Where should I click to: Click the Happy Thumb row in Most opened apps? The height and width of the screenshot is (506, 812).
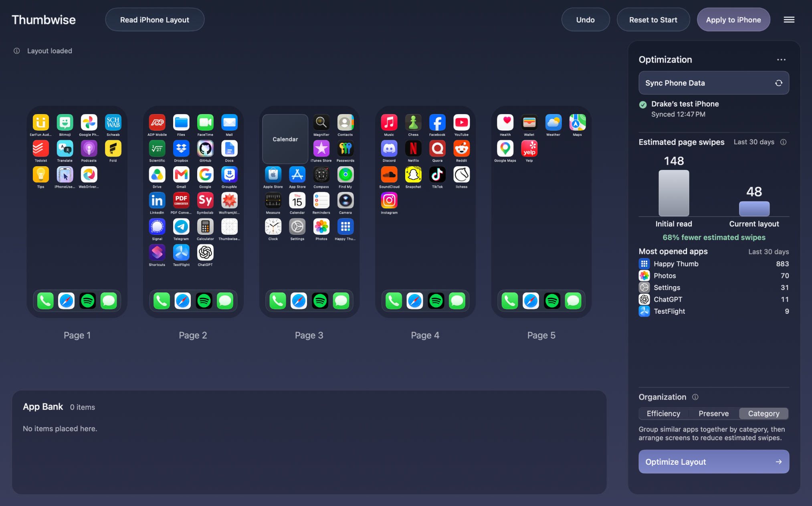coord(714,264)
